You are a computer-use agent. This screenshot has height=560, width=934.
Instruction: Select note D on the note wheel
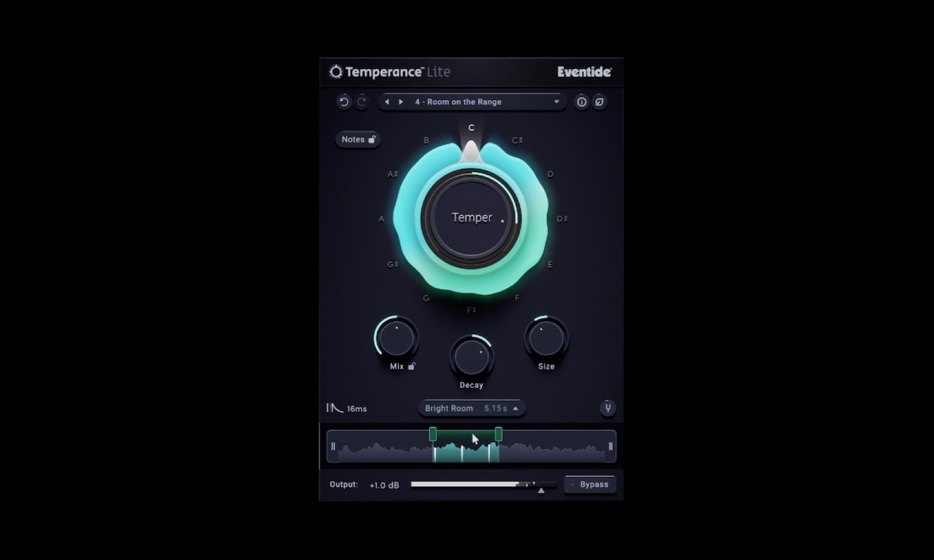(x=551, y=175)
